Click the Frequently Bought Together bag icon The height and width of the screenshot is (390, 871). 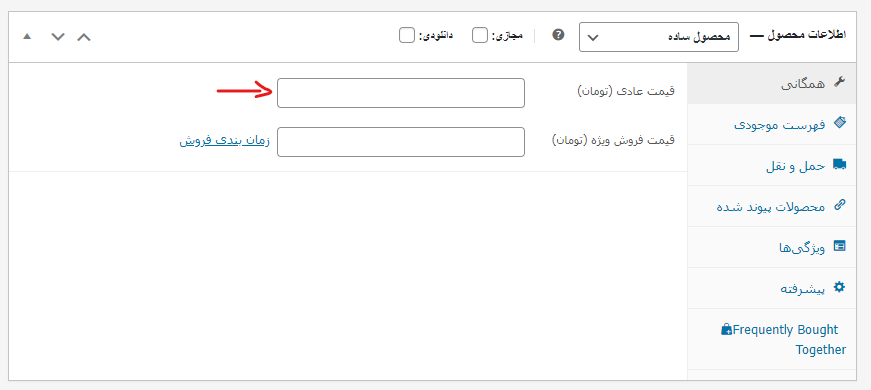coord(727,329)
